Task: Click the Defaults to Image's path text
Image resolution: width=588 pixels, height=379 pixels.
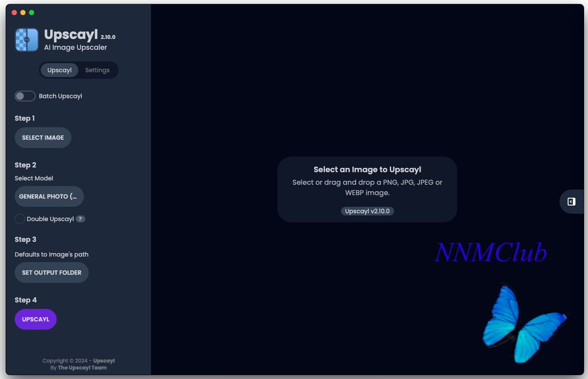Action: (51, 254)
